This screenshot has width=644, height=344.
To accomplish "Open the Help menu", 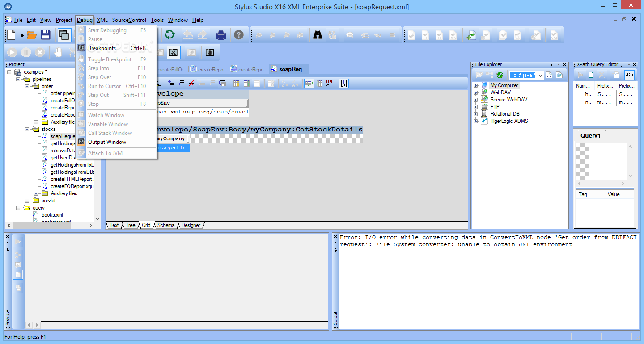I will pyautogui.click(x=198, y=20).
